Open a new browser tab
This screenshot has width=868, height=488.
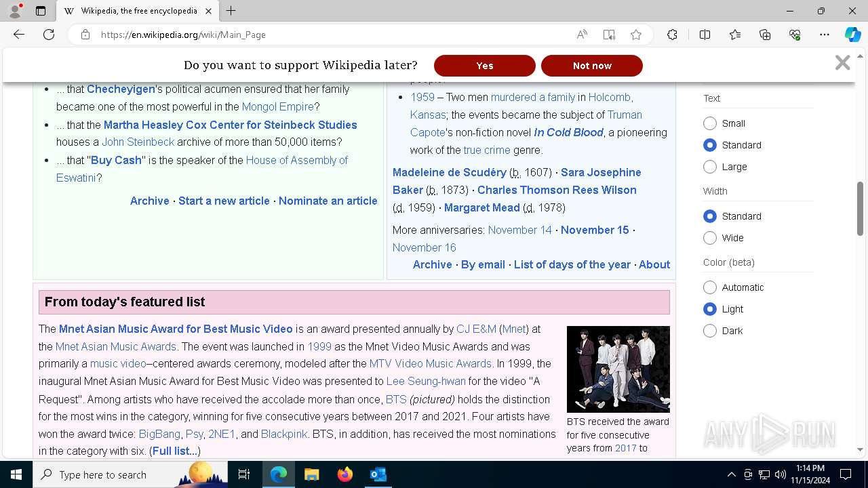(231, 11)
